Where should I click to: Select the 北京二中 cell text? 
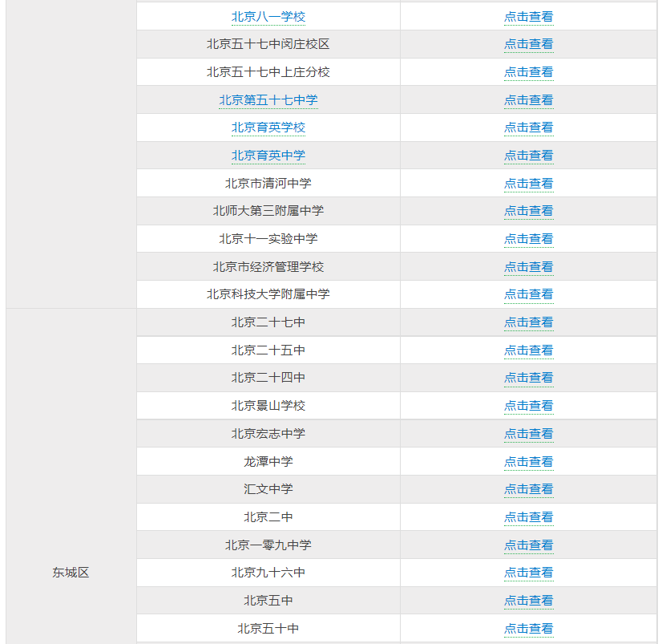point(268,517)
